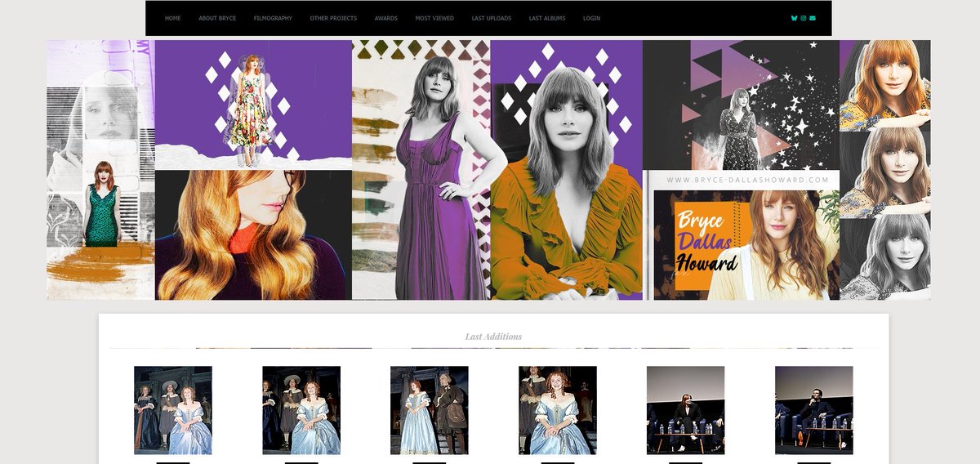Image resolution: width=980 pixels, height=464 pixels.
Task: Click the Bryce Dallas Howard orange banner title
Action: tap(707, 241)
